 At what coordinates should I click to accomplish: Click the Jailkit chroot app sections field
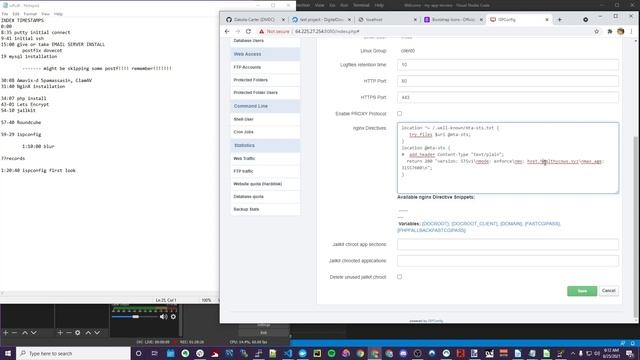[508, 244]
